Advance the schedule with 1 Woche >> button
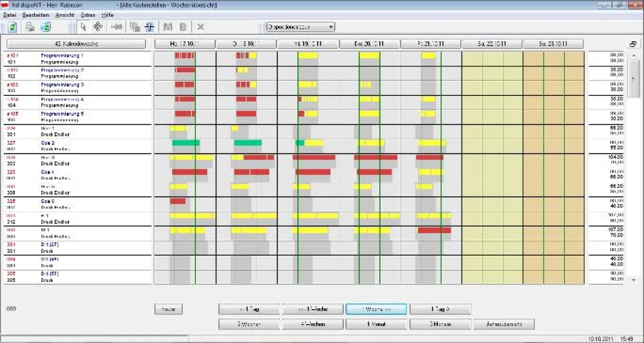 (x=376, y=309)
